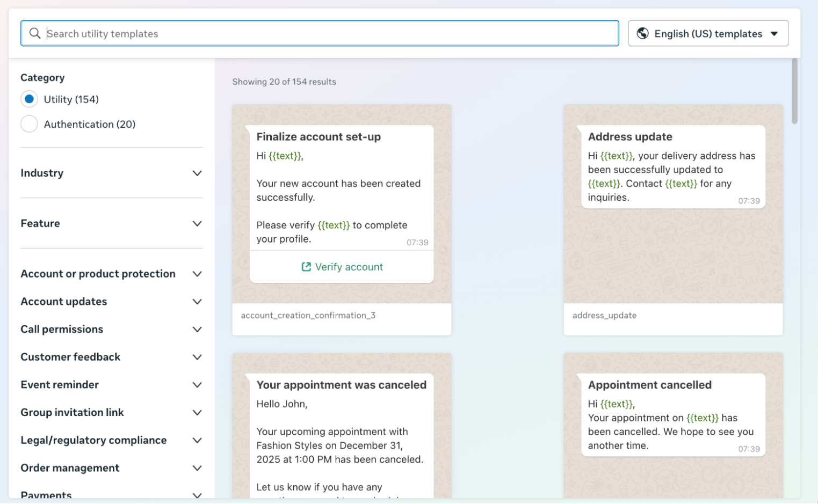Image resolution: width=818 pixels, height=504 pixels.
Task: Open Finalize account set-up template card
Action: [342, 220]
